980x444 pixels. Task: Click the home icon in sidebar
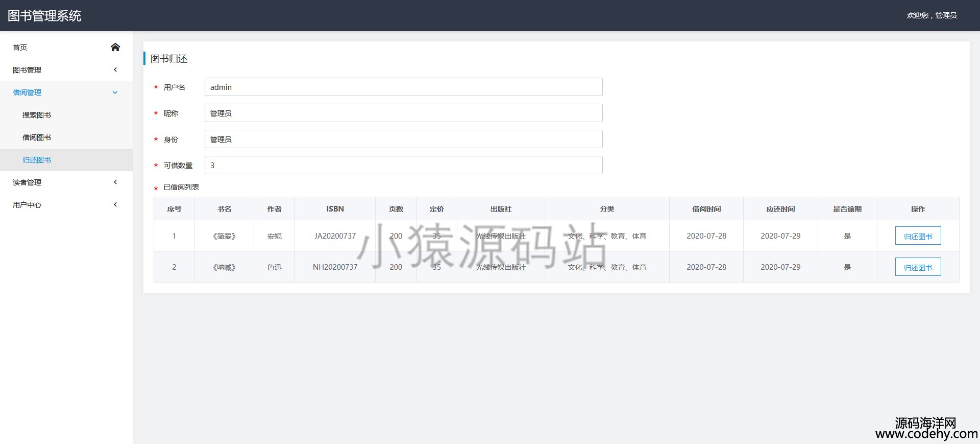[x=115, y=48]
